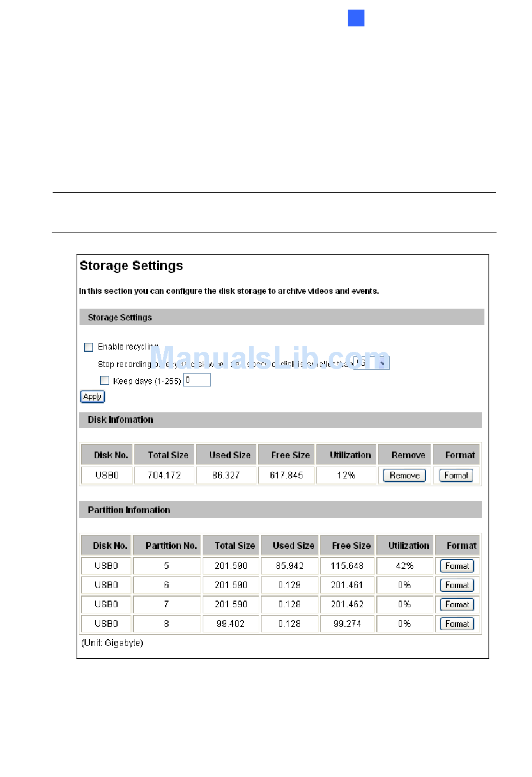Image resolution: width=532 pixels, height=777 pixels.
Task: Click the Storage Settings page heading
Action: (131, 266)
